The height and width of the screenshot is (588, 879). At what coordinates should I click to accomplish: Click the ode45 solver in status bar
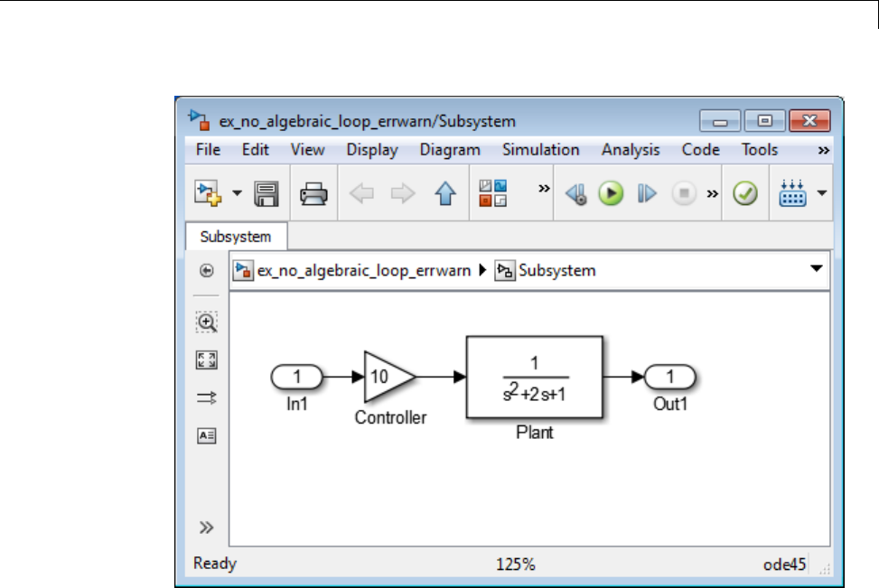pos(785,565)
